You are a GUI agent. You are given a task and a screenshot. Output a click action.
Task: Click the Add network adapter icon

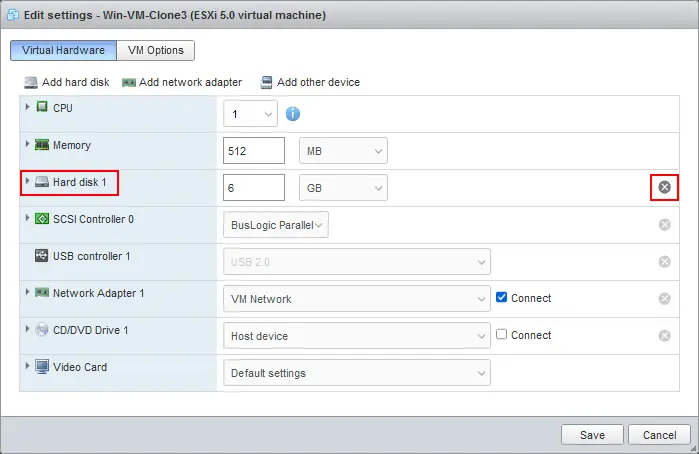(129, 83)
